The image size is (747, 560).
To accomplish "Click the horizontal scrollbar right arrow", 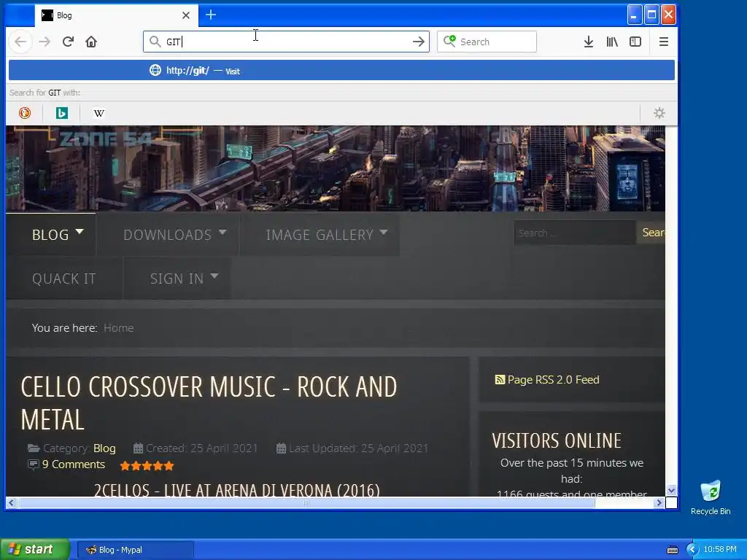I will 659,503.
